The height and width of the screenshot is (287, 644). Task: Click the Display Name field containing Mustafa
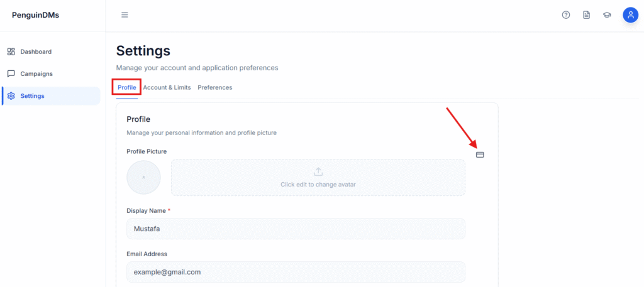[296, 229]
